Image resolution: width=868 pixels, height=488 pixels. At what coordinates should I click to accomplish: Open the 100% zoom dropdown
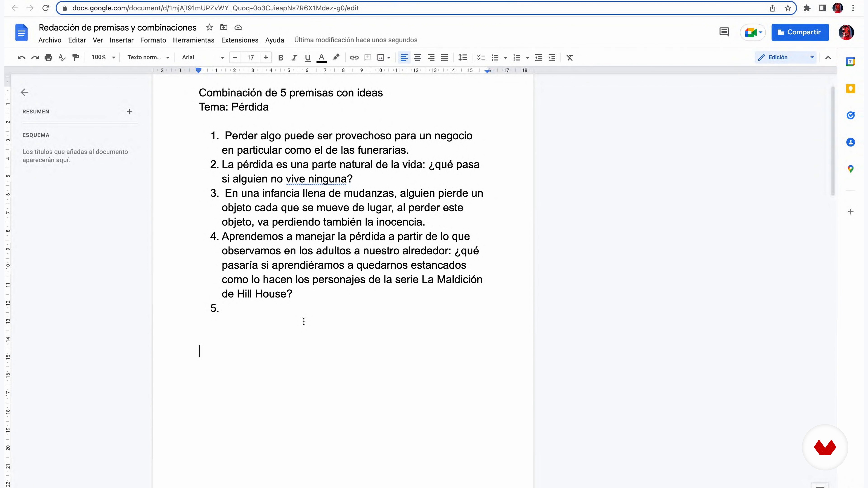[103, 58]
